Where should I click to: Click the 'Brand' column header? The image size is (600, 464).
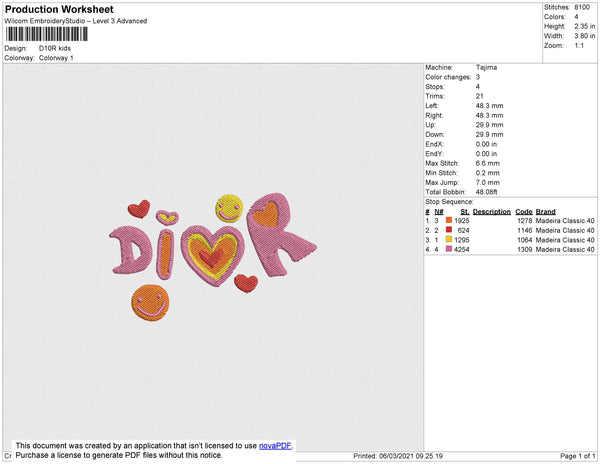(x=546, y=212)
